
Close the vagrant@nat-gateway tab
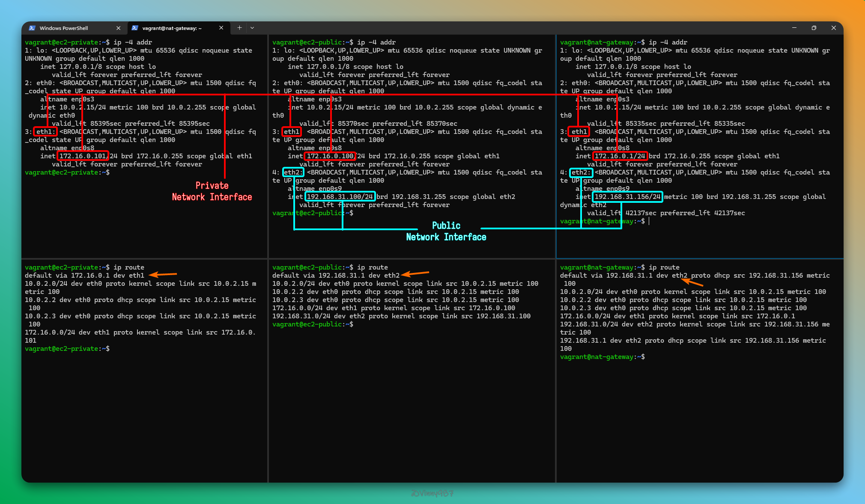point(221,28)
